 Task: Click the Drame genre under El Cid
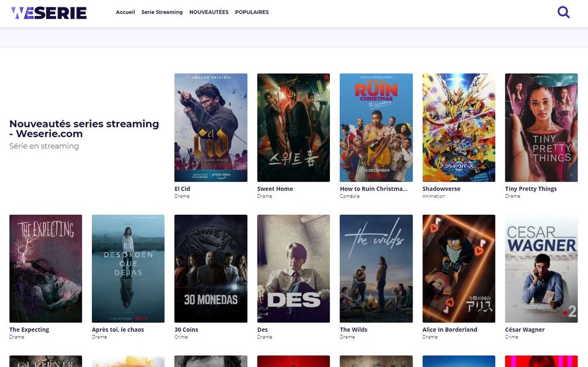[x=182, y=196]
